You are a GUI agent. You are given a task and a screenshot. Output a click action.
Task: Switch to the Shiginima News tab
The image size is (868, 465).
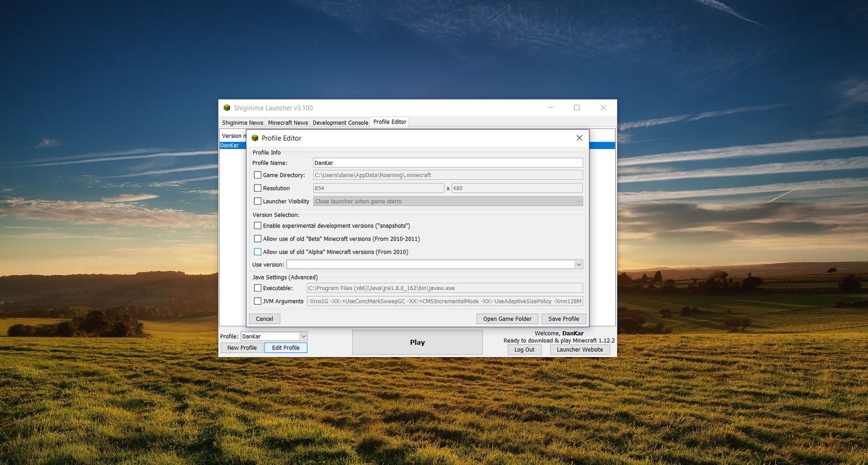pos(242,123)
